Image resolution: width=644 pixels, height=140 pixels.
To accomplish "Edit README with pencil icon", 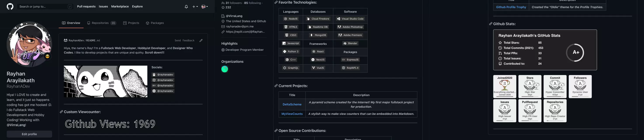I will 201,40.
